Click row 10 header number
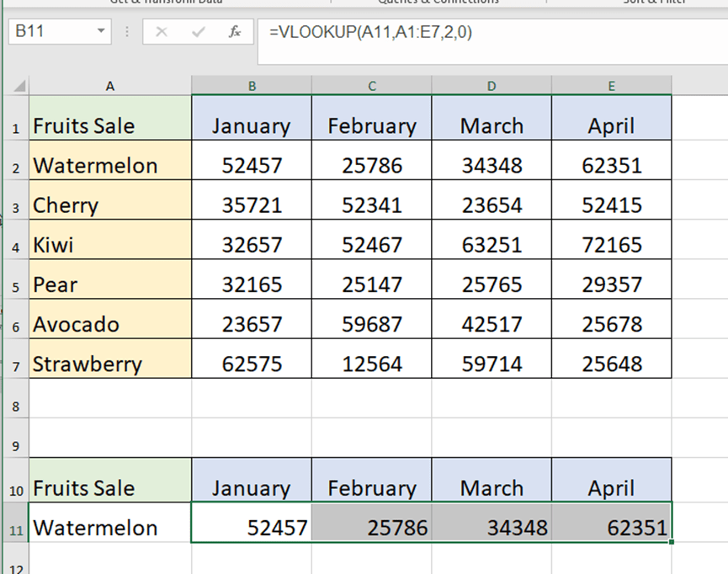The width and height of the screenshot is (728, 574). [17, 487]
